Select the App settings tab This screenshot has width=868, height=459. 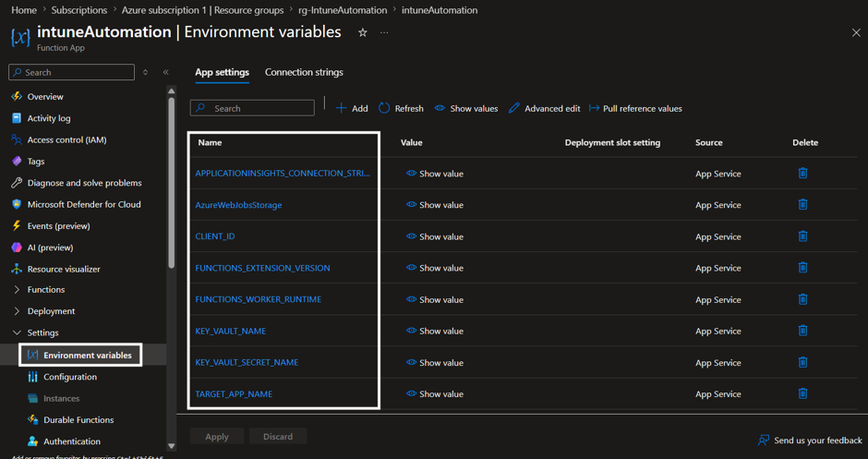coord(222,72)
